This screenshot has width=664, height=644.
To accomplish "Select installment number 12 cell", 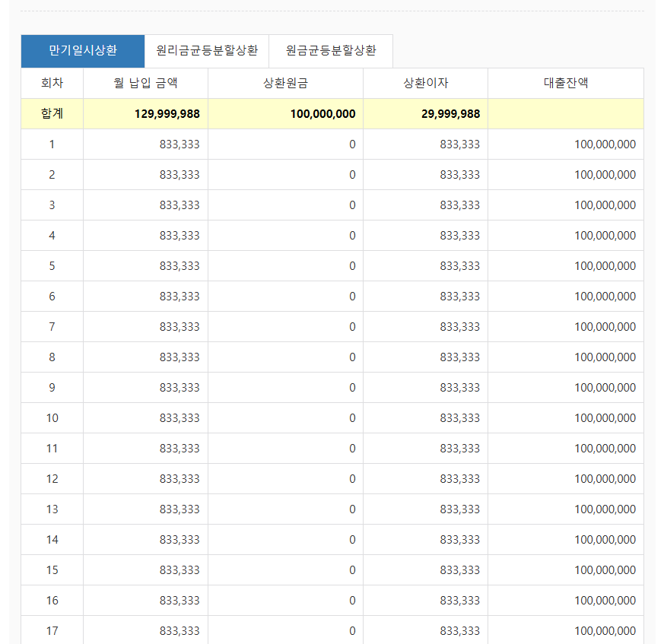I will [x=52, y=479].
